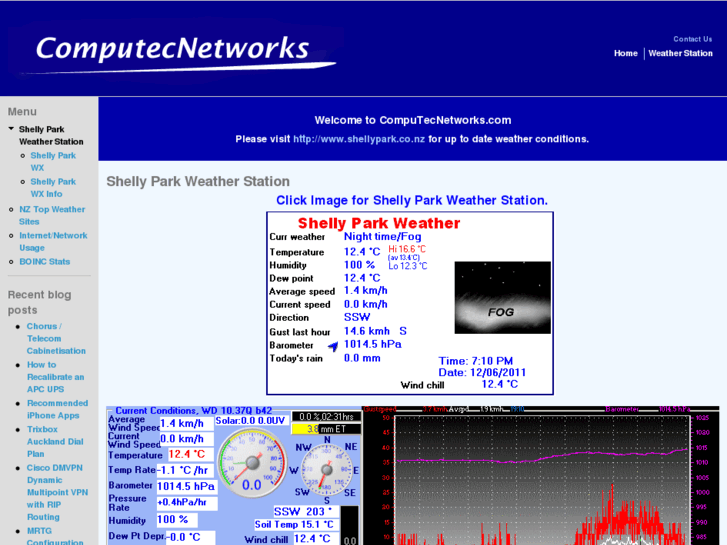Screen dimensions: 727x545
Task: Click the wind and barometer history graph
Action: point(541,476)
